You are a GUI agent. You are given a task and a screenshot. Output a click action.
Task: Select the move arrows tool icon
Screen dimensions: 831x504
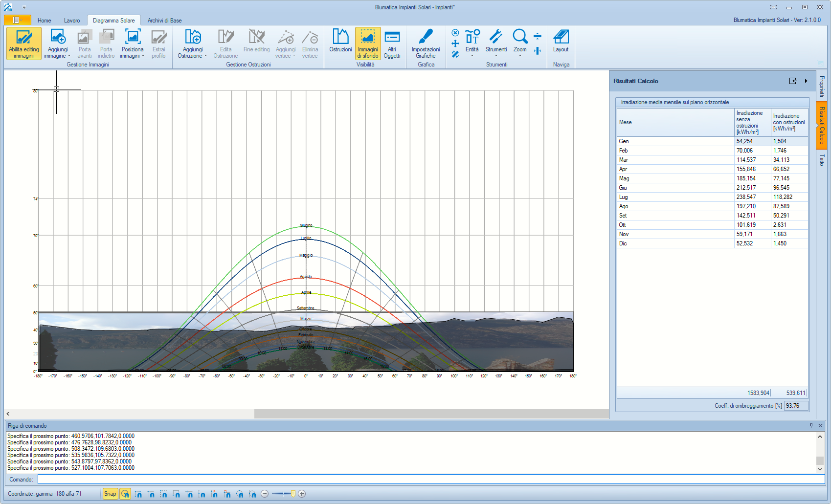point(455,44)
